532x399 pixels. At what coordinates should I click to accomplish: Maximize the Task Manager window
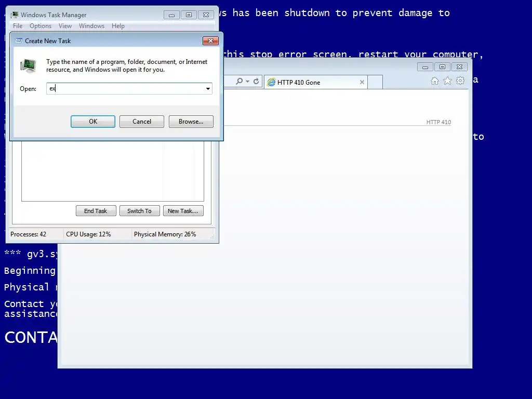[189, 15]
